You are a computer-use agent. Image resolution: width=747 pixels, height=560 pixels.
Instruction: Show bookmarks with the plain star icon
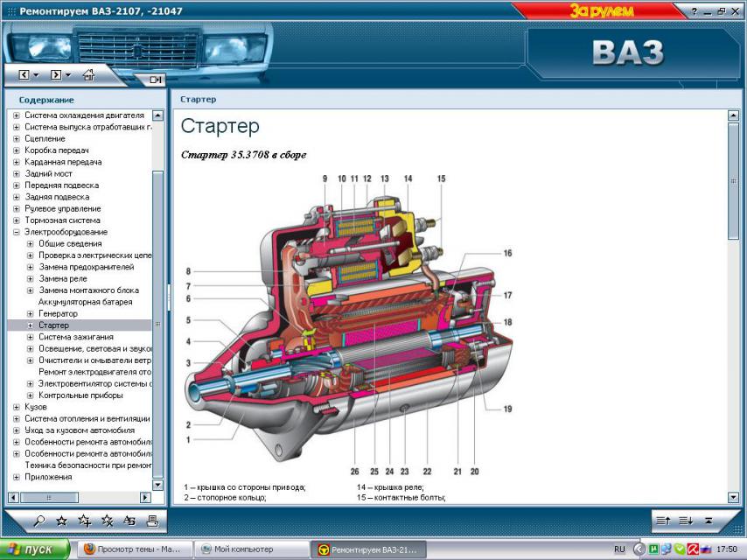(61, 521)
